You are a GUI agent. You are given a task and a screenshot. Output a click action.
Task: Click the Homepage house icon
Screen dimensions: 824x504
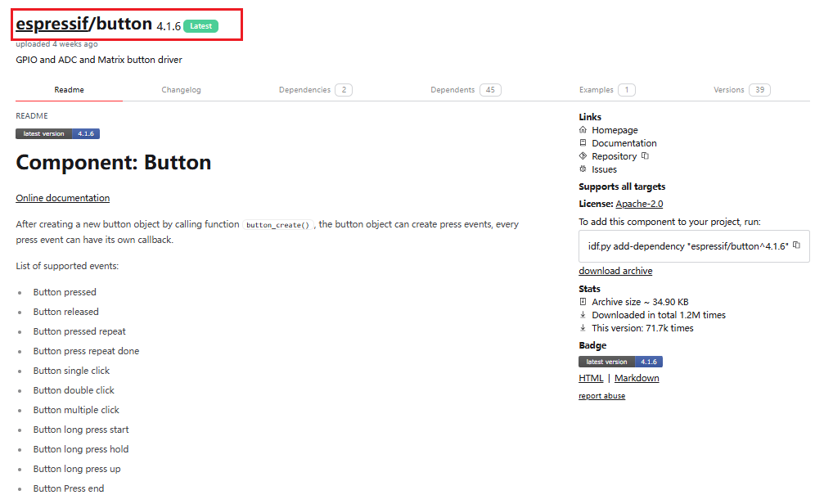583,130
